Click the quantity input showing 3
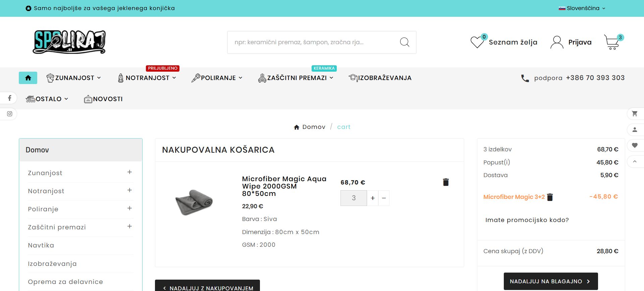Image resolution: width=644 pixels, height=291 pixels. tap(354, 198)
